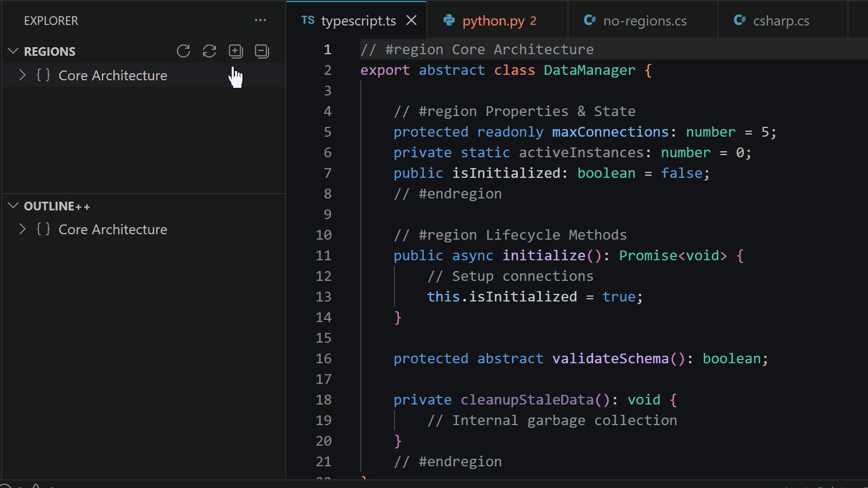Click the 'static' keyword on line 6
Viewport: 868px width, 488px height.
486,152
